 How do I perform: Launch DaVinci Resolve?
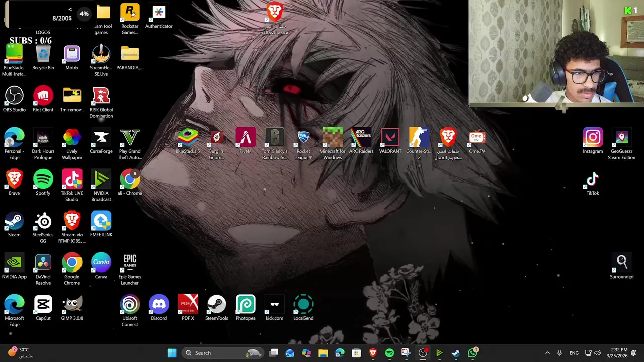pos(43,269)
